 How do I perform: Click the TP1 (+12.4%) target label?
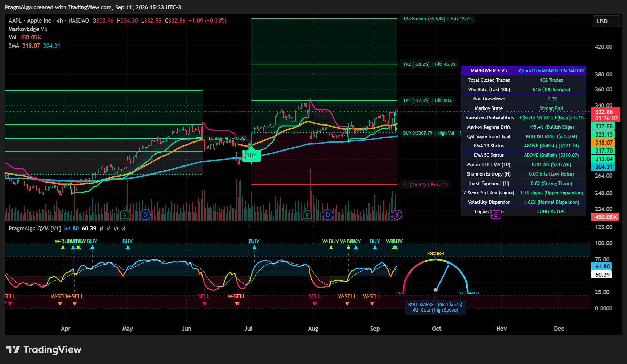tap(427, 100)
